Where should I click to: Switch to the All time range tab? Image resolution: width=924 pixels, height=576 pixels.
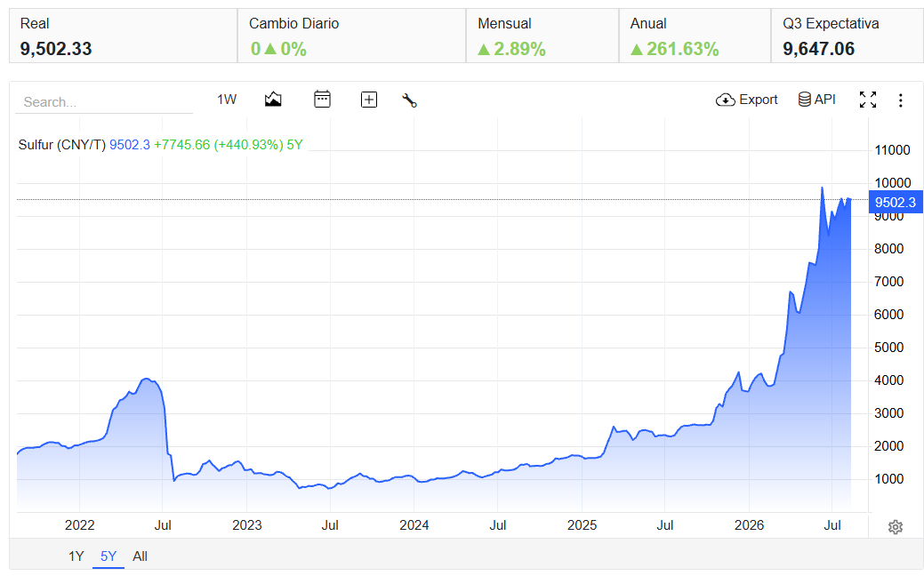coord(140,556)
